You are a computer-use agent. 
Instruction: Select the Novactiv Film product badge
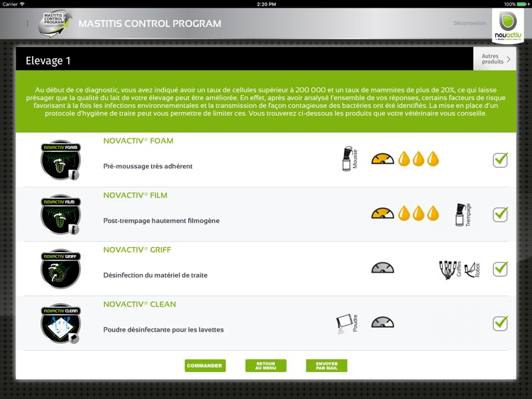[x=61, y=214]
